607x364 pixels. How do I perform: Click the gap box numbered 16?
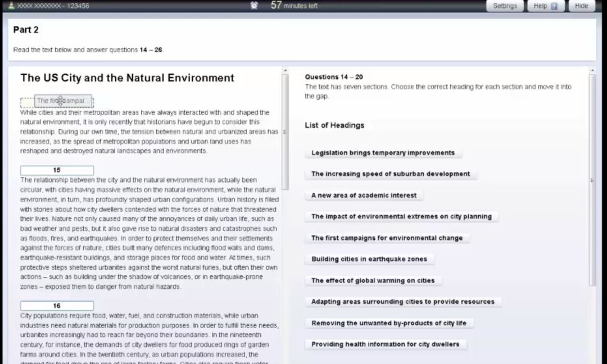pos(57,306)
